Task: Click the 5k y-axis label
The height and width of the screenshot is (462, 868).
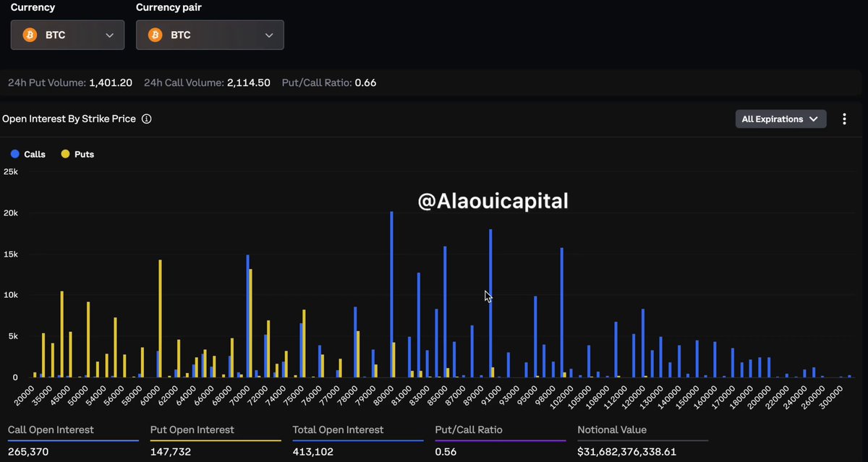Action: pyautogui.click(x=12, y=336)
